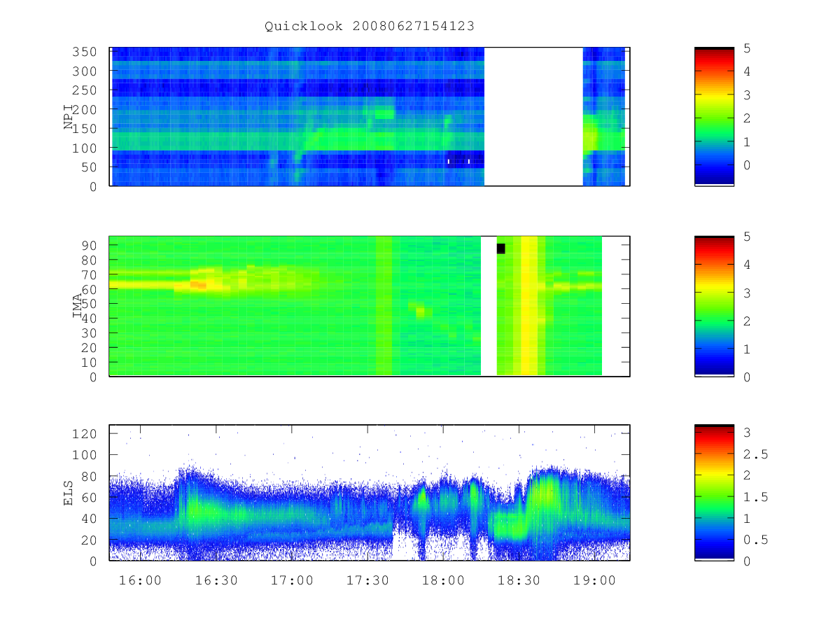Click the NPI spectrogram panel

pyautogui.click(x=370, y=117)
